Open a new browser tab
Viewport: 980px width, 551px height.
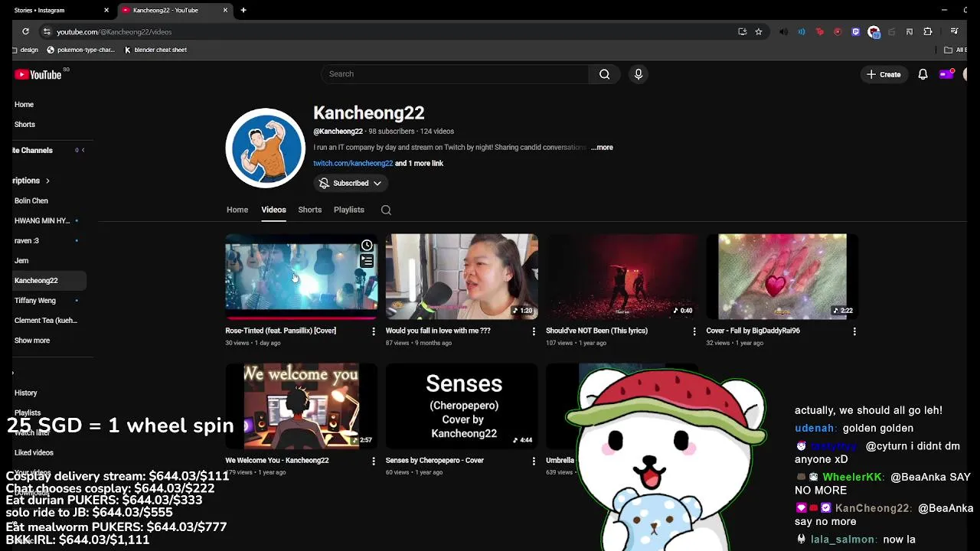[243, 10]
